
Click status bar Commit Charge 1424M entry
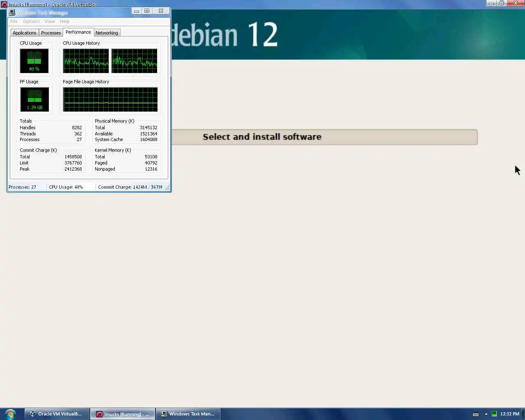(130, 187)
